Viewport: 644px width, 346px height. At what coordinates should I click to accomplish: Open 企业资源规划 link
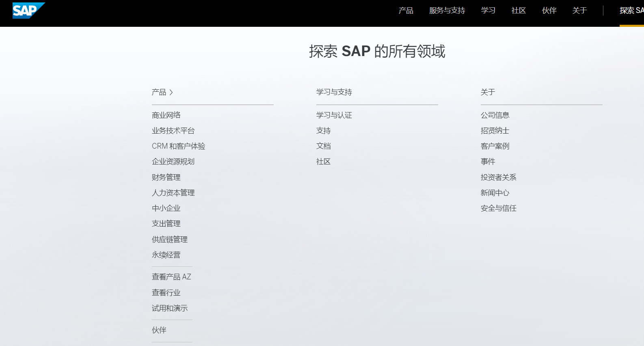pyautogui.click(x=173, y=162)
